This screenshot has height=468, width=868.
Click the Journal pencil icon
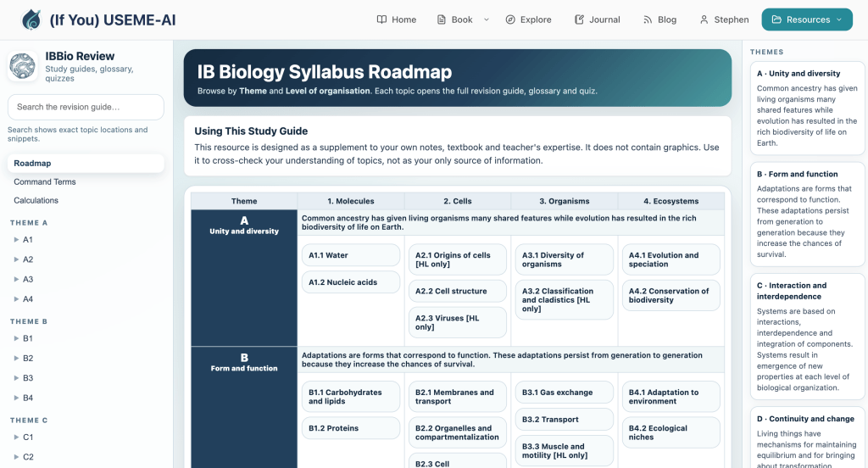580,19
